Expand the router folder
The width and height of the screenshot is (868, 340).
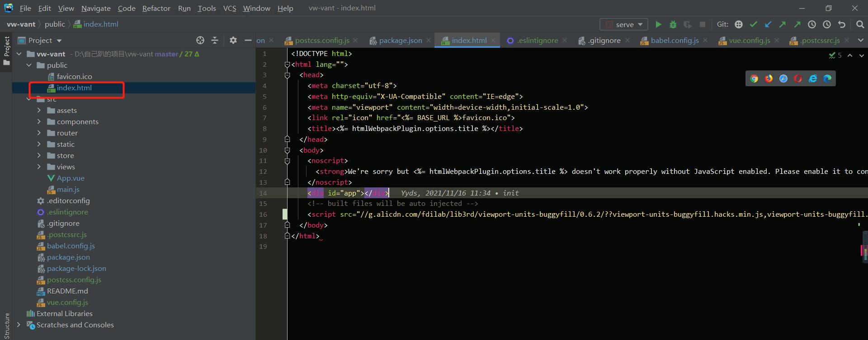pyautogui.click(x=39, y=133)
